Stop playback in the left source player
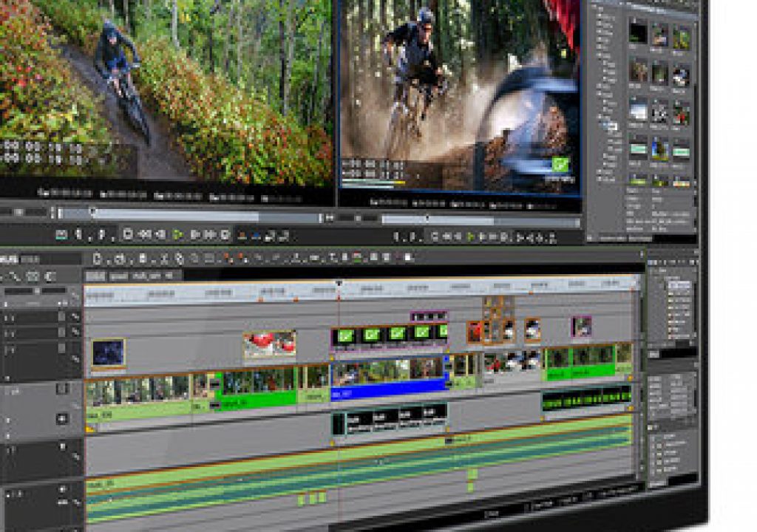 coord(128,235)
